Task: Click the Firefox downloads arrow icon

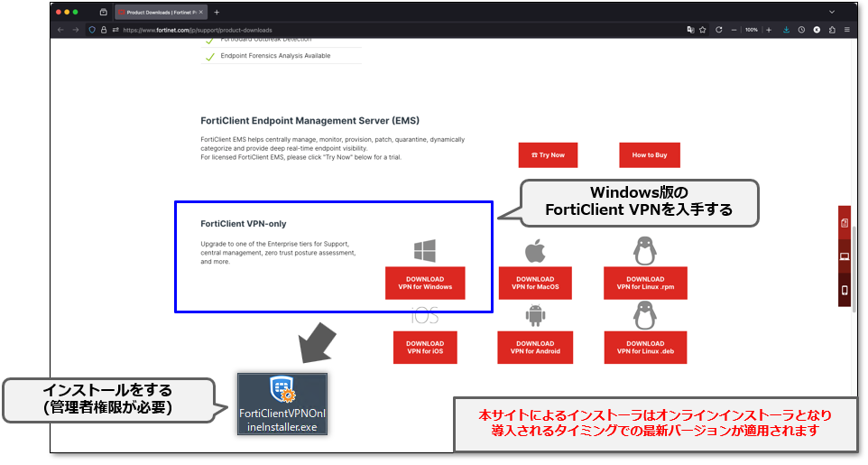Action: tap(785, 30)
